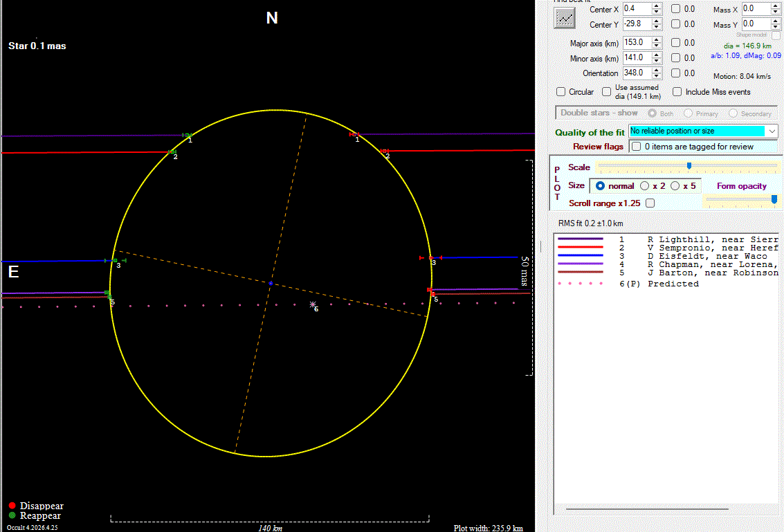The image size is (784, 532).
Task: Decrease the Center Y value with its down arrow
Action: coord(657,27)
